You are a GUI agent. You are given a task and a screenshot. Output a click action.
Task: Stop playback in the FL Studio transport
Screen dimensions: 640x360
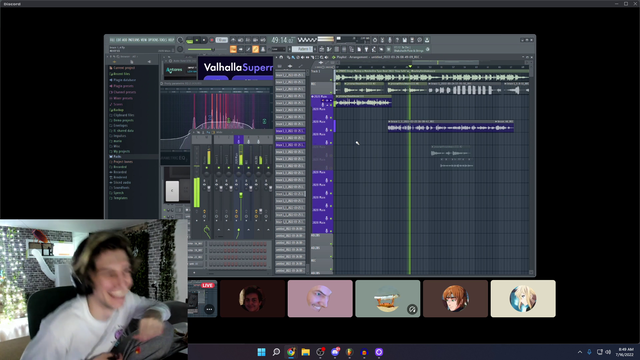point(204,40)
